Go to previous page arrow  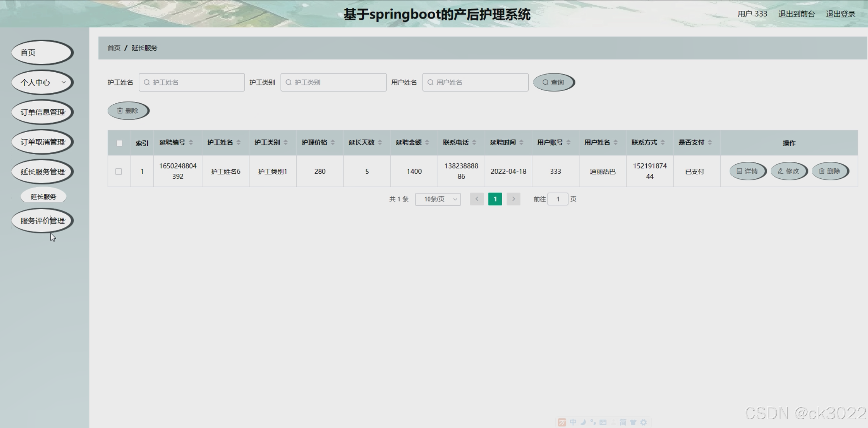pos(477,199)
